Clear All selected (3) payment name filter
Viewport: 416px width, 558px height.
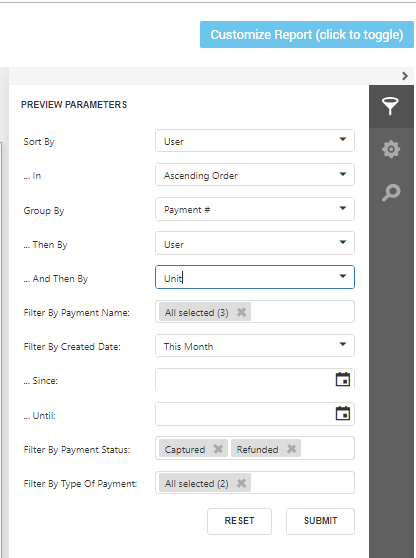pyautogui.click(x=241, y=312)
